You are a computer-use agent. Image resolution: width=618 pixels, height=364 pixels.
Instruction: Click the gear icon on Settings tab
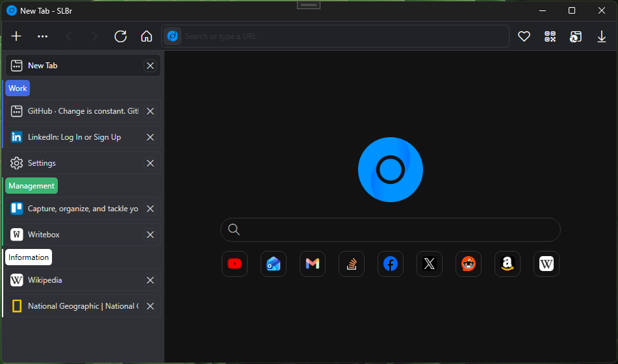point(16,163)
